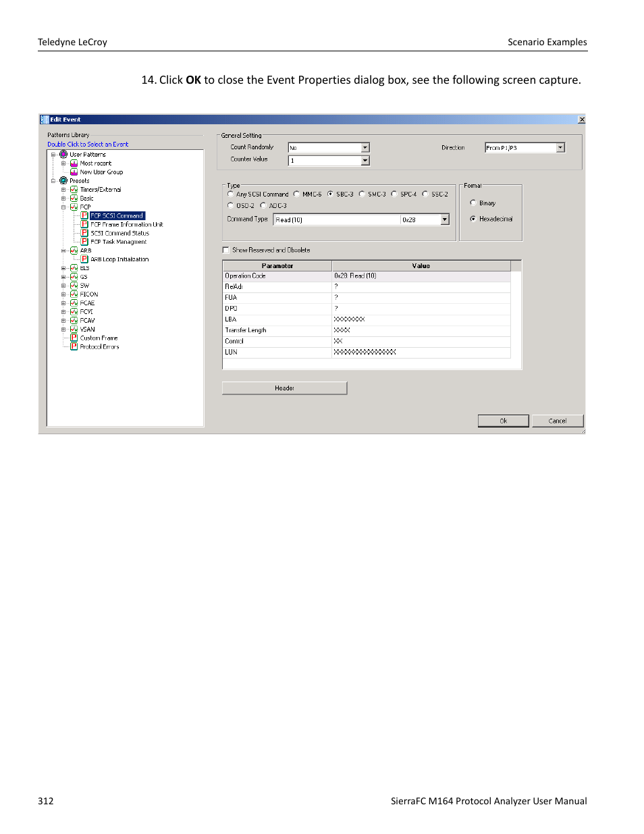644x834 pixels.
Task: Click the FCVI category icon
Action: coord(74,312)
